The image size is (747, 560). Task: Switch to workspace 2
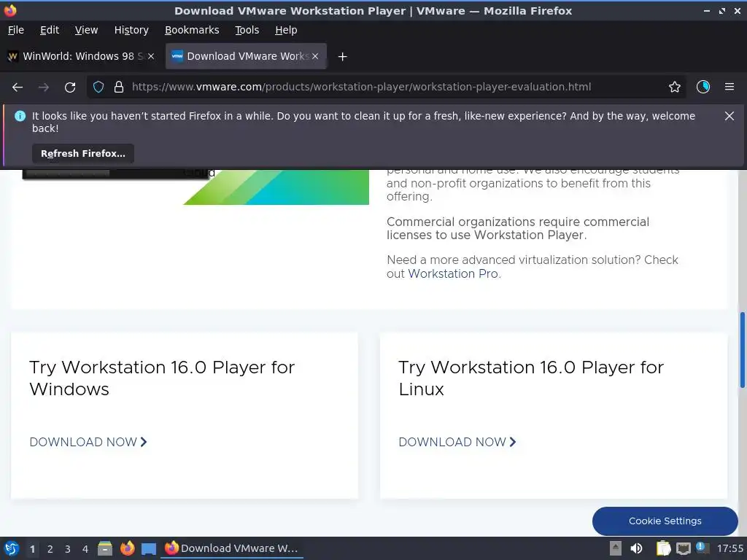pyautogui.click(x=50, y=549)
